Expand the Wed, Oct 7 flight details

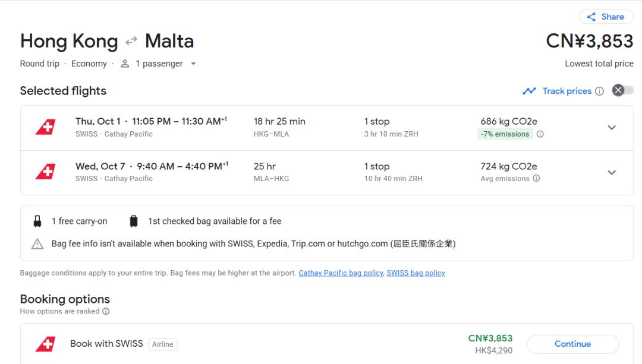pos(612,172)
